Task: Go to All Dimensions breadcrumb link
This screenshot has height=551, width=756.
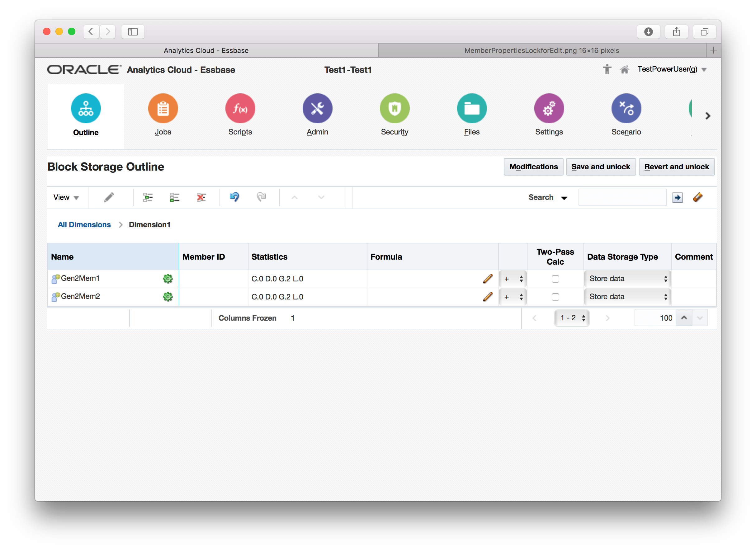Action: click(x=84, y=225)
